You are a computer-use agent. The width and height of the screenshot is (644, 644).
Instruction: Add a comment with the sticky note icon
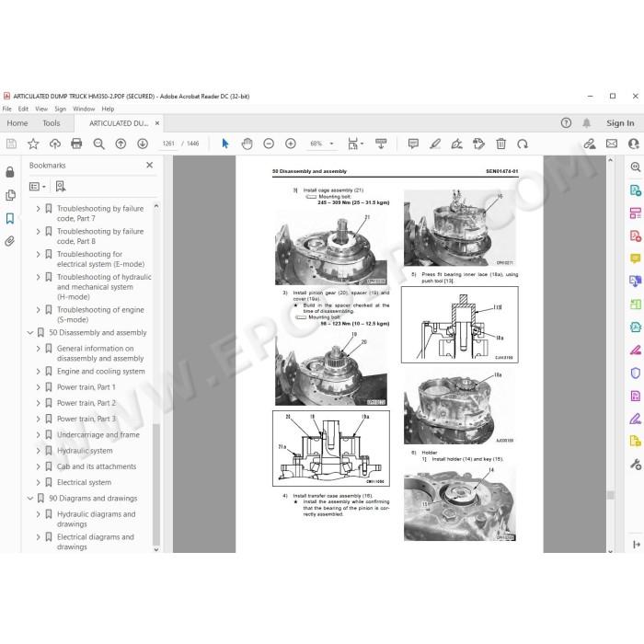click(x=413, y=144)
